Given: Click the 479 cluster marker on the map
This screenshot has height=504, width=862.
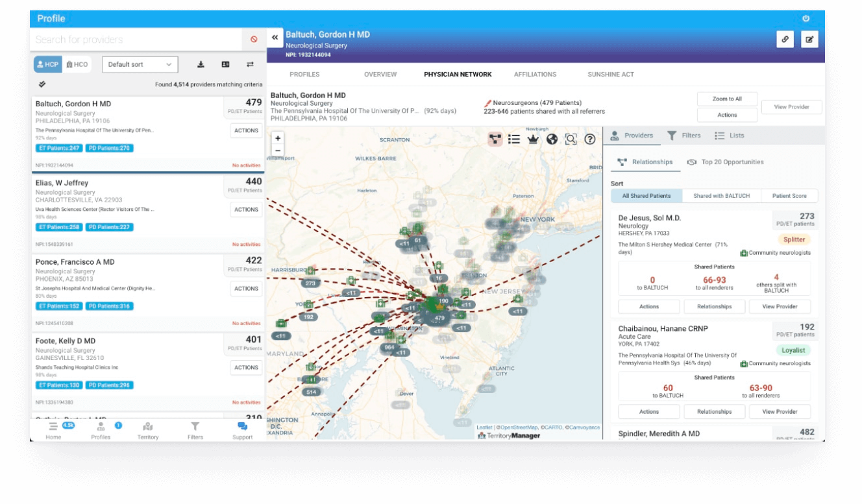Looking at the screenshot, I should (440, 318).
